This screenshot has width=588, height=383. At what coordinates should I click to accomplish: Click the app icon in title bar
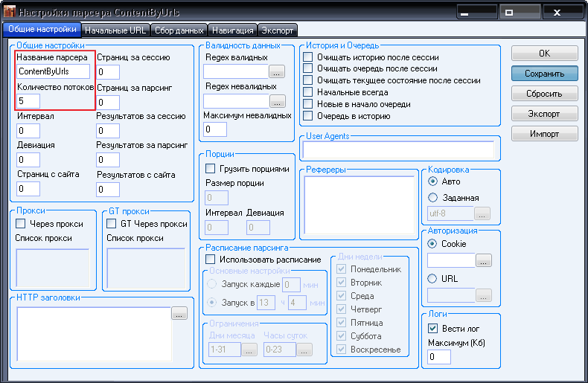pos(9,13)
